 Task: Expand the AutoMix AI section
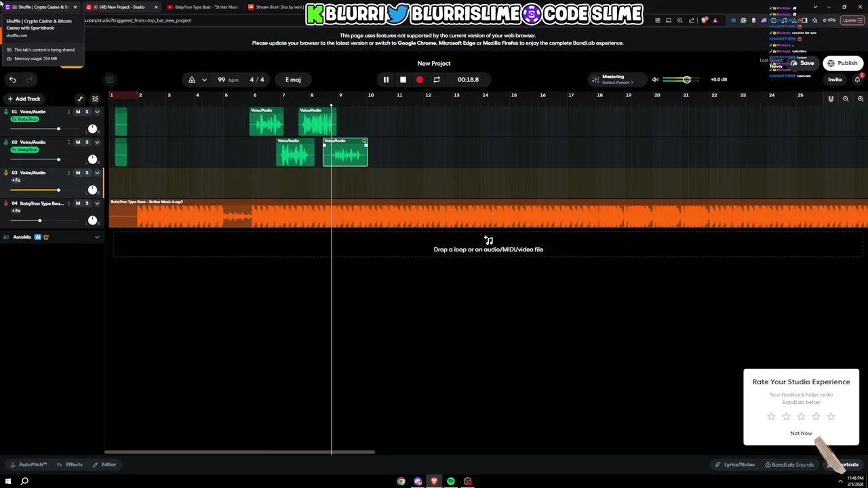[97, 237]
